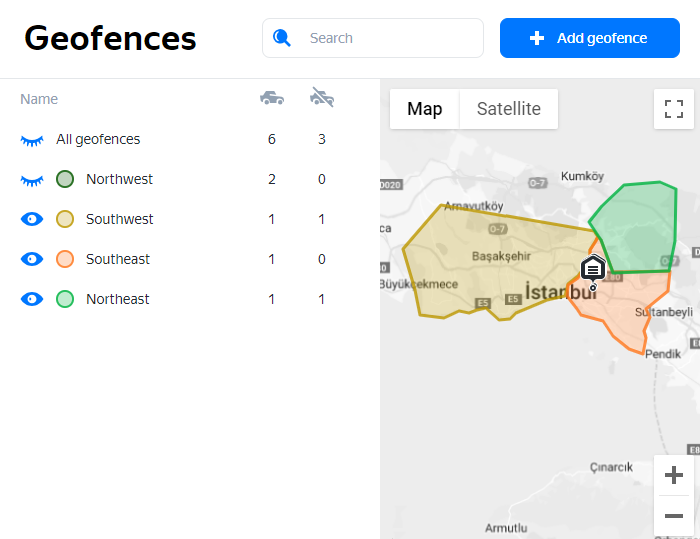This screenshot has height=539, width=700.
Task: Focus the Search input field
Action: [390, 38]
